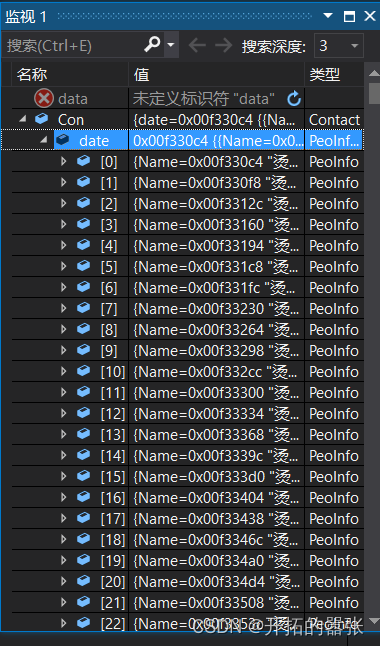Expand array element [10]
Viewport: 380px width, 646px height.
(63, 371)
